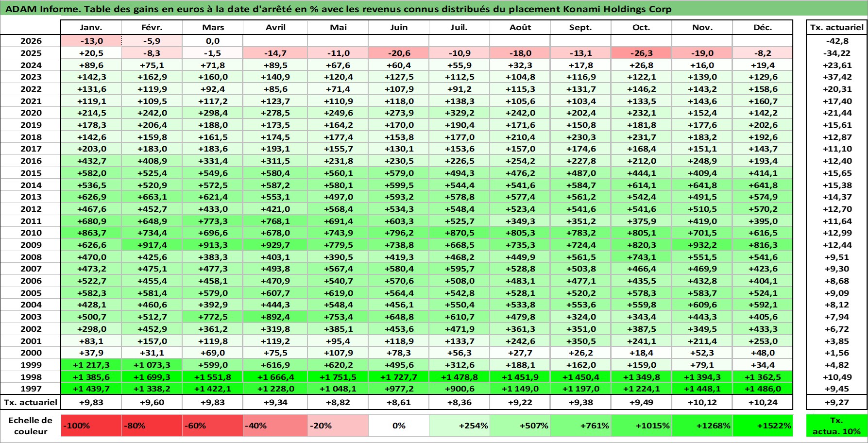This screenshot has height=443, width=868.
Task: Select the 2010 year row label
Action: click(x=31, y=233)
